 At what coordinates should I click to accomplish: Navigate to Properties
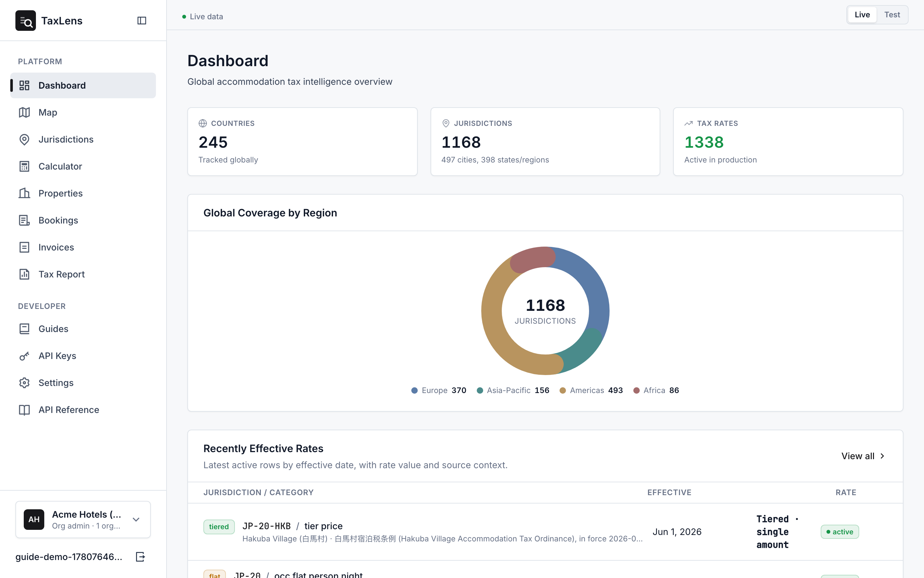click(83, 193)
